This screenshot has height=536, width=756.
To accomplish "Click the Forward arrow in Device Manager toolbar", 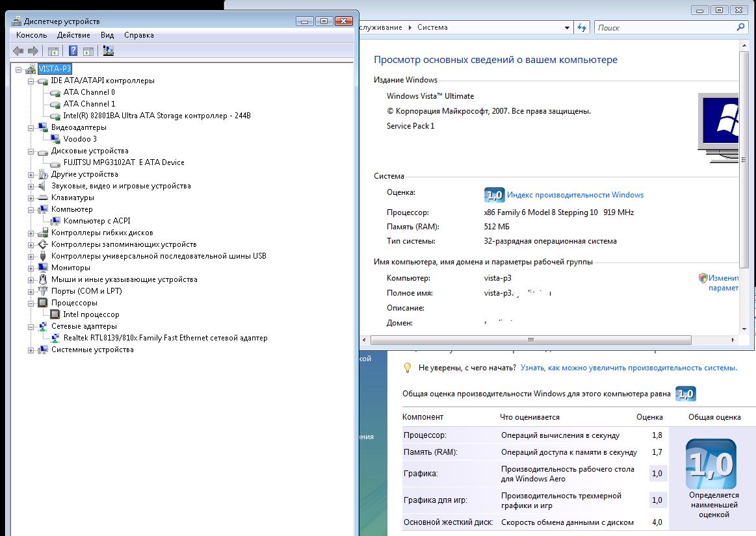I will coord(33,51).
